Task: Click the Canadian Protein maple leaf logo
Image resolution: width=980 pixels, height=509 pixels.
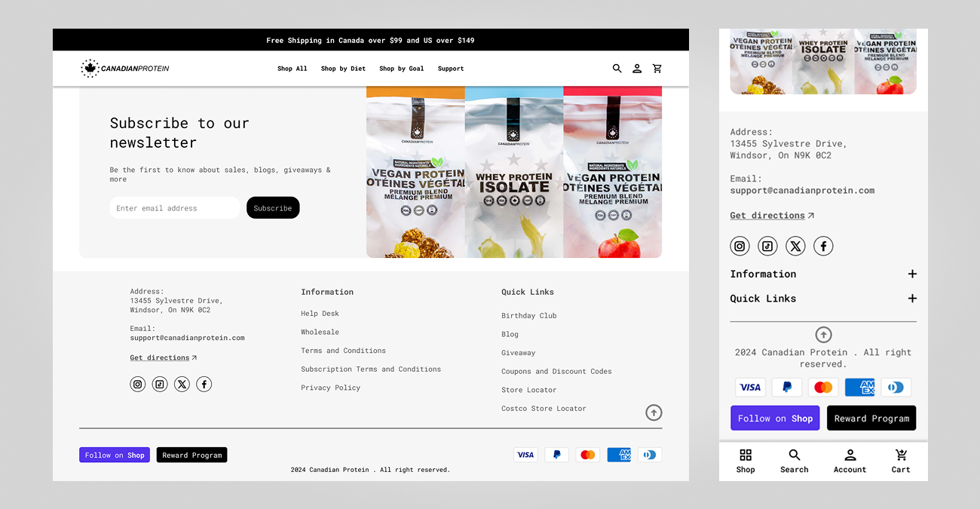Action: pos(125,69)
